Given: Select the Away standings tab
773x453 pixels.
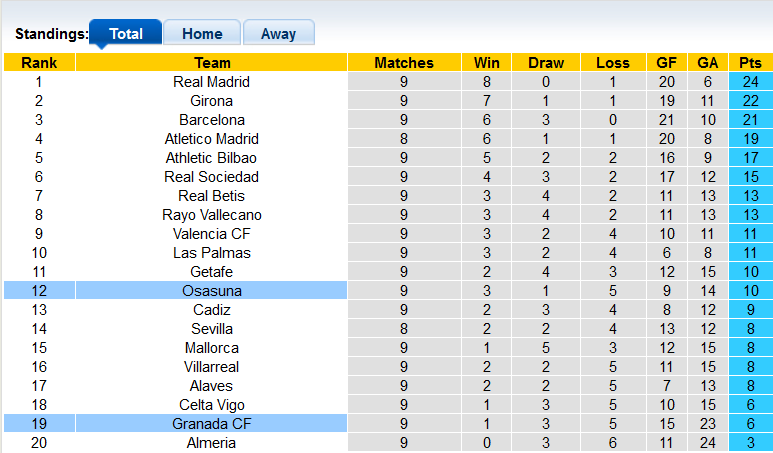Looking at the screenshot, I should click(x=278, y=33).
